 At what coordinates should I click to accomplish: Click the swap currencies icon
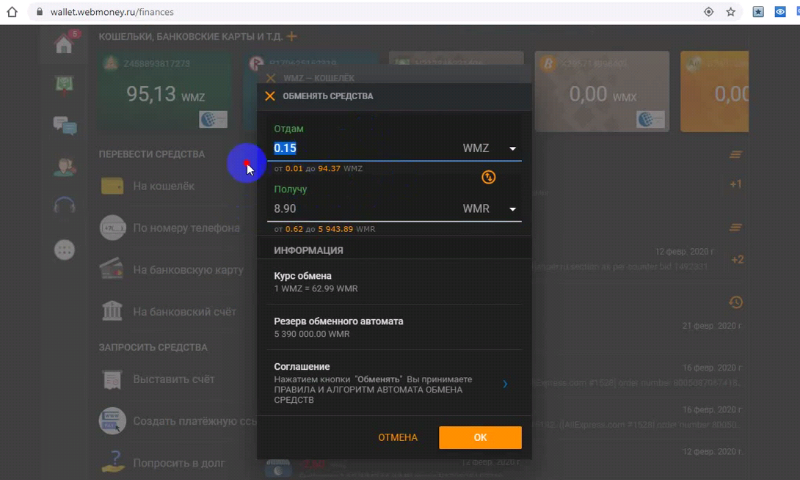click(x=488, y=177)
